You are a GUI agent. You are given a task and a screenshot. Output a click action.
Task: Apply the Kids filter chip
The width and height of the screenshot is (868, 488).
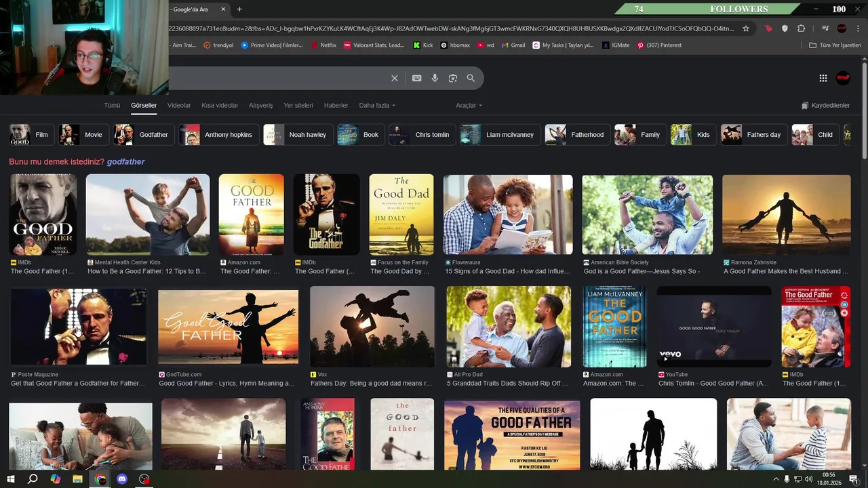(693, 135)
